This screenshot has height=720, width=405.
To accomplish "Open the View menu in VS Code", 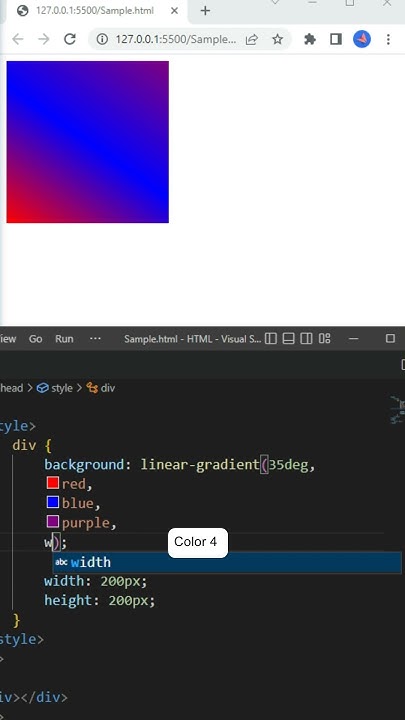I will [x=7, y=339].
